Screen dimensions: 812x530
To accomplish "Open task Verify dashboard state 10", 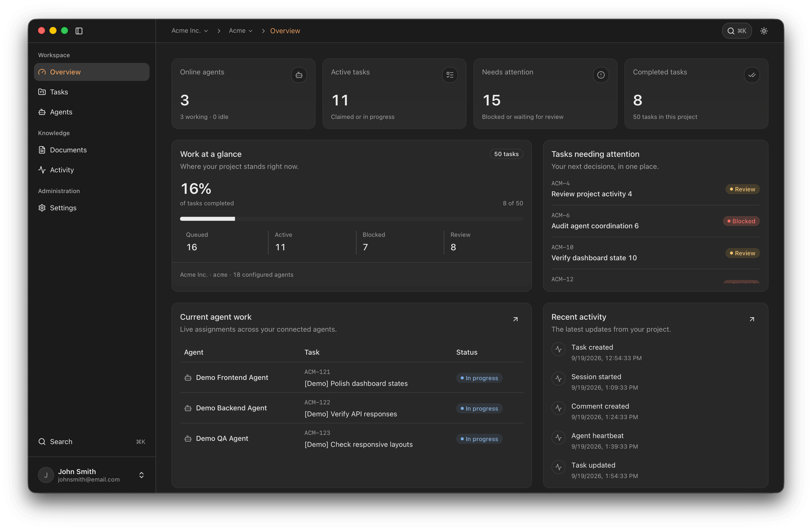I will (594, 258).
